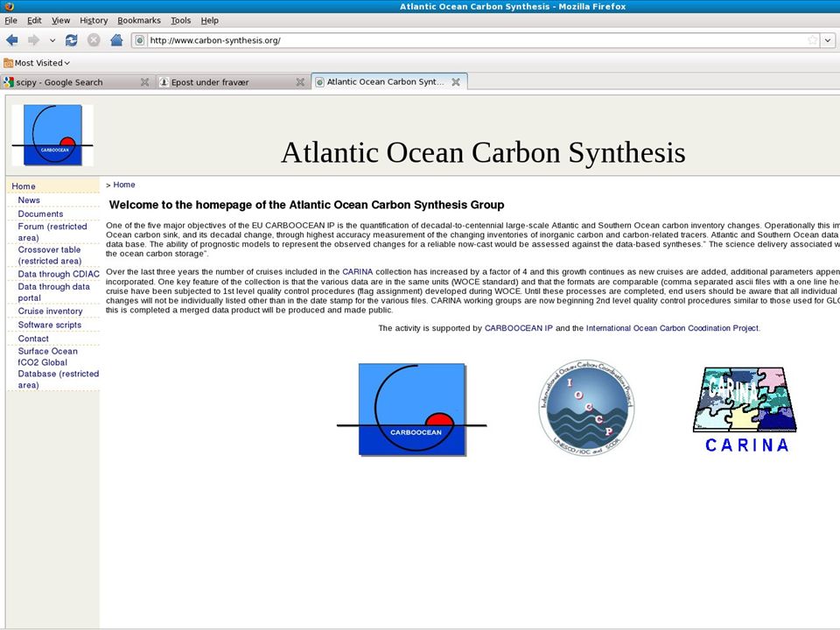This screenshot has width=840, height=630.
Task: Open the History menu
Action: [94, 20]
